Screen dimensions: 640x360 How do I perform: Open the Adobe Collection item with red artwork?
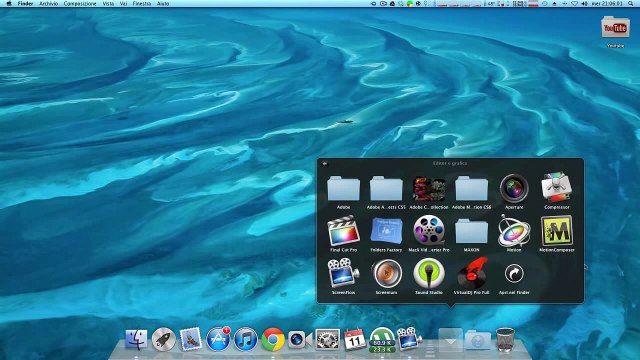tap(429, 189)
